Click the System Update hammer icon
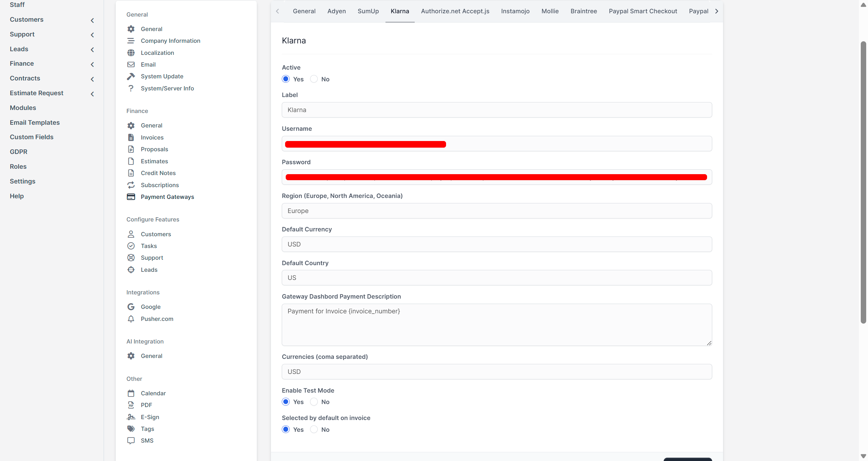 tap(131, 77)
